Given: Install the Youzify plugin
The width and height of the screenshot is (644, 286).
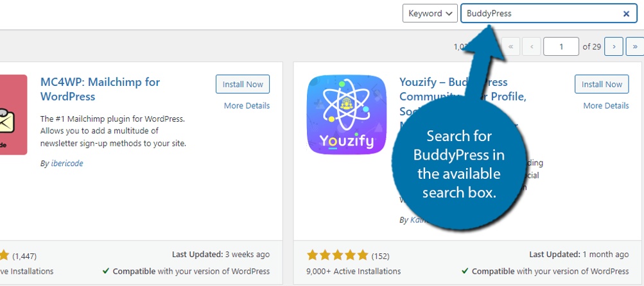Looking at the screenshot, I should tap(602, 84).
